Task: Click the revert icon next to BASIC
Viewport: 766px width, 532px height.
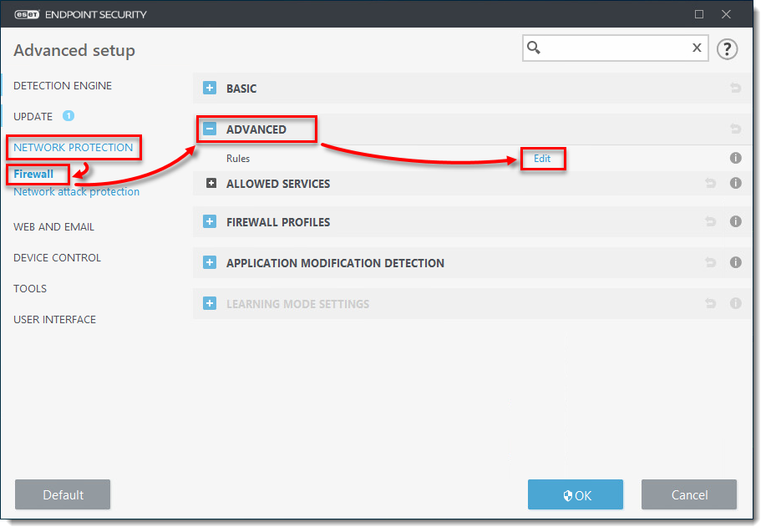Action: coord(736,88)
